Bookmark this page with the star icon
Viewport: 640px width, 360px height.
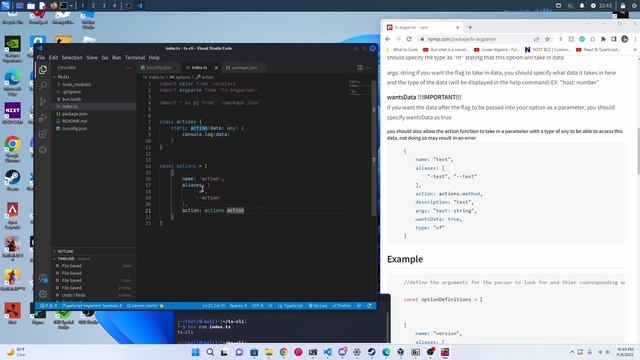click(547, 39)
